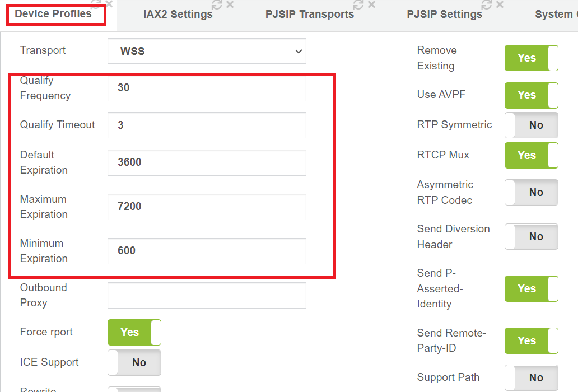Close the IAX2 Settings tab
This screenshot has width=578, height=392.
[230, 4]
